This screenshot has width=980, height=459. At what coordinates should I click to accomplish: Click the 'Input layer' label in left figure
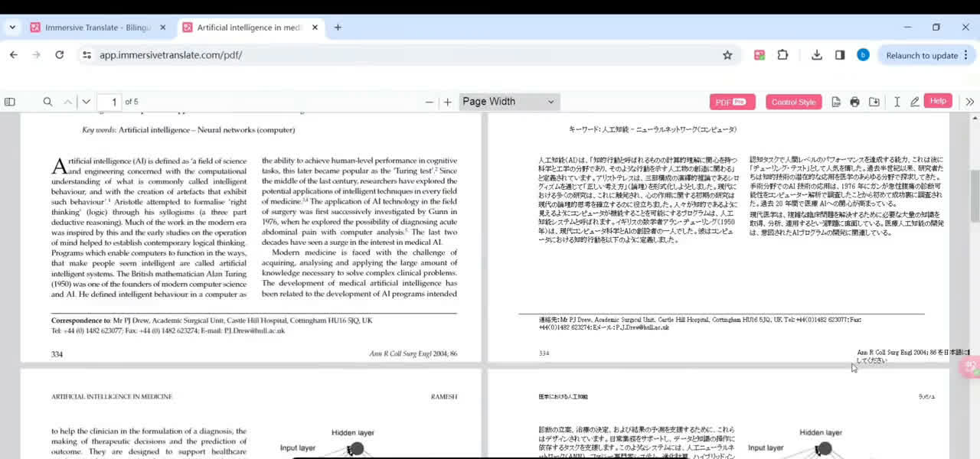point(298,448)
